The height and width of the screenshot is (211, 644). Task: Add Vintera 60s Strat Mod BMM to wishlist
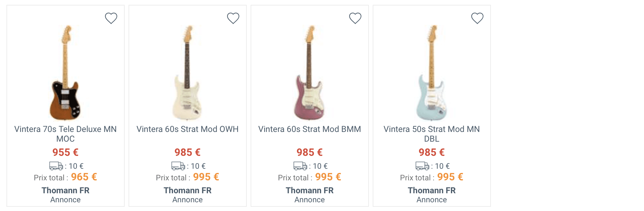click(x=355, y=18)
